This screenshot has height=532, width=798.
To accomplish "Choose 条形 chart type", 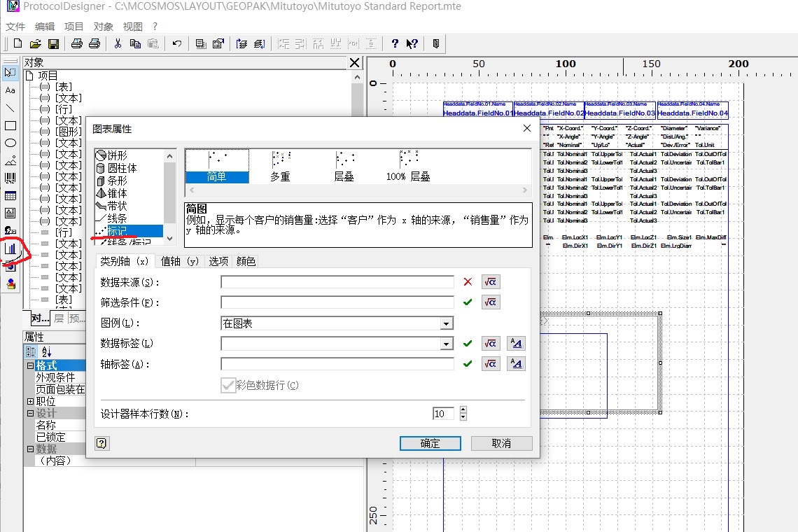I will [x=111, y=181].
